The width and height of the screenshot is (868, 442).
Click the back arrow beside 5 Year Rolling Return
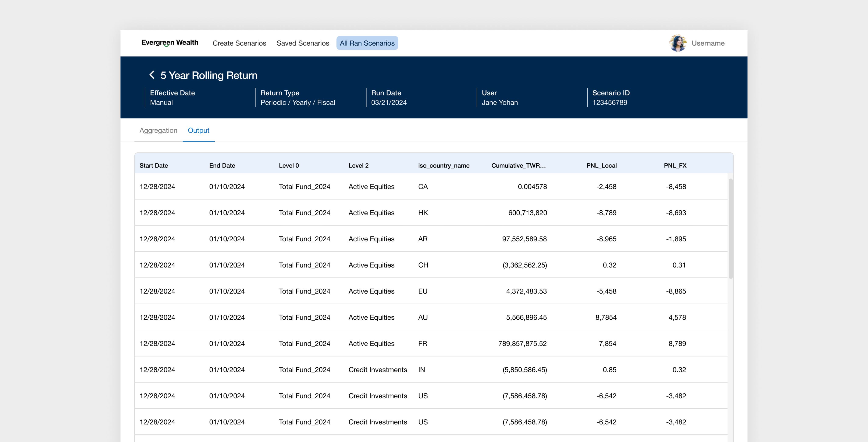tap(152, 75)
